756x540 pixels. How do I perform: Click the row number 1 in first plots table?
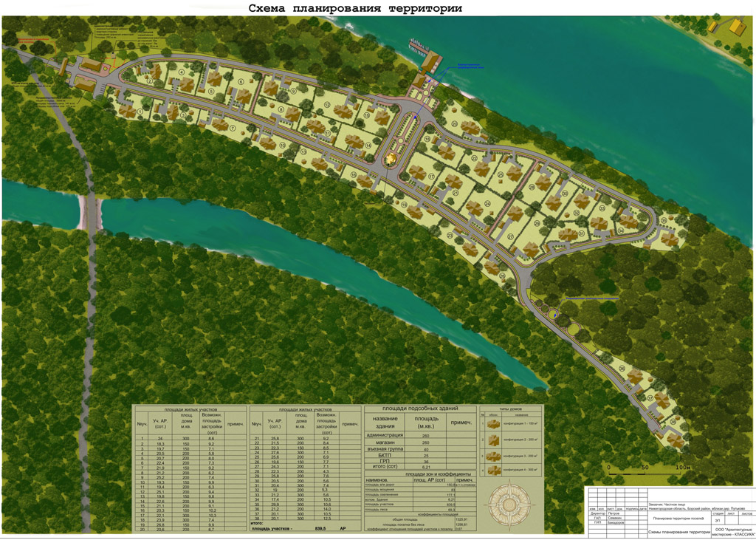coord(142,438)
